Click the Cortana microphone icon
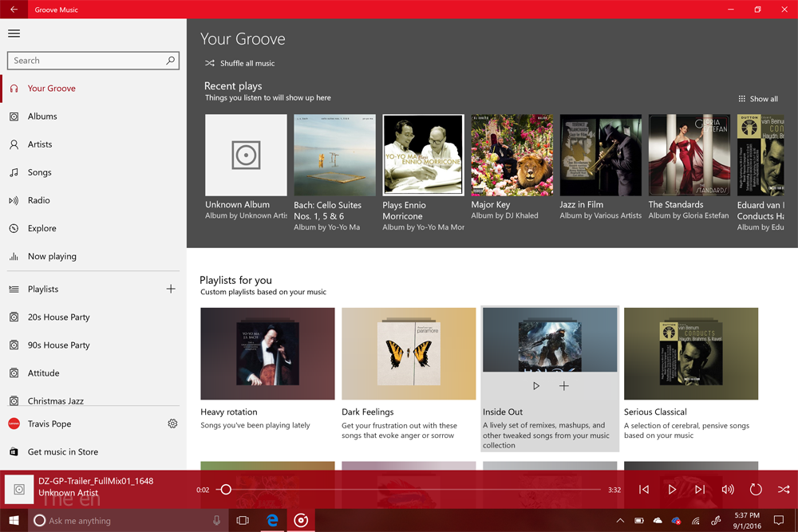 coord(216,520)
